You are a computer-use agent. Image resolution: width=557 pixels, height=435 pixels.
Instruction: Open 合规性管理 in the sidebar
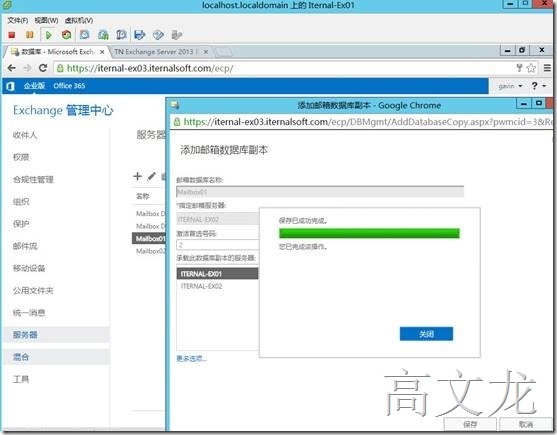pos(33,179)
